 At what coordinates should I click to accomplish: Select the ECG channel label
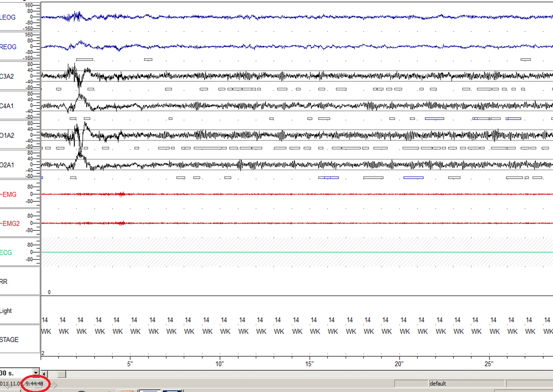point(6,252)
